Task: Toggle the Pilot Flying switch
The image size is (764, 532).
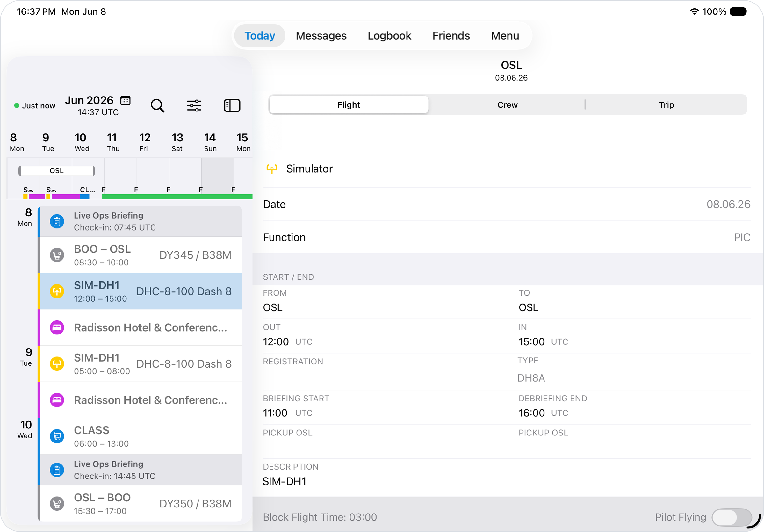Action: pos(732,517)
